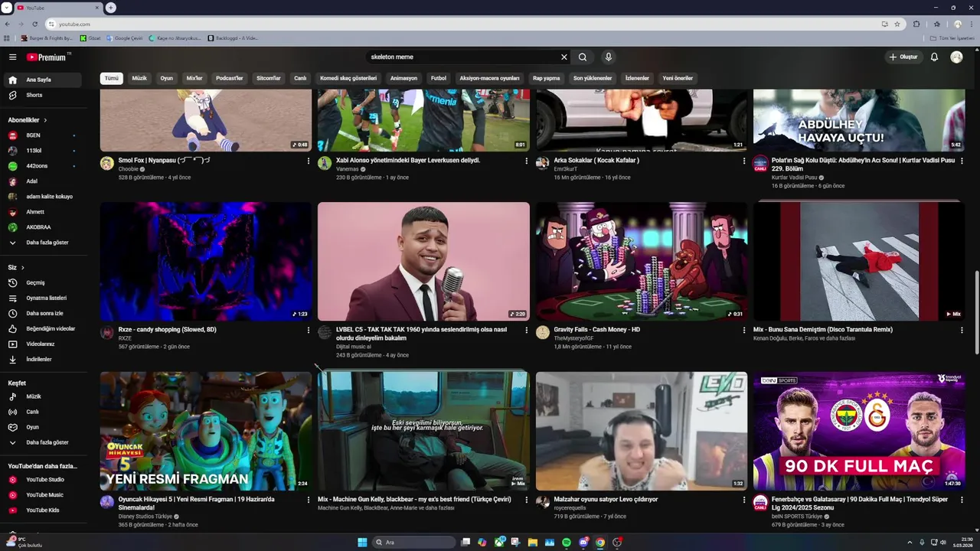Open Spotify from the taskbar

(567, 543)
